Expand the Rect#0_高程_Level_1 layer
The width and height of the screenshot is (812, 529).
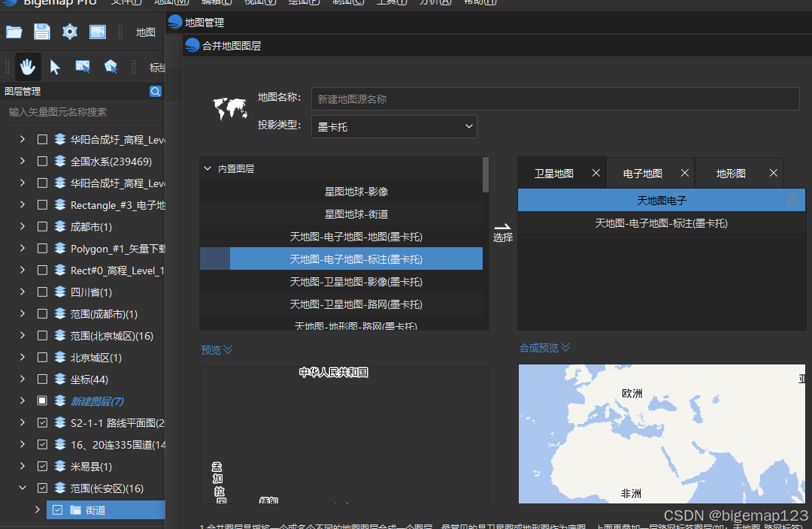pos(23,271)
